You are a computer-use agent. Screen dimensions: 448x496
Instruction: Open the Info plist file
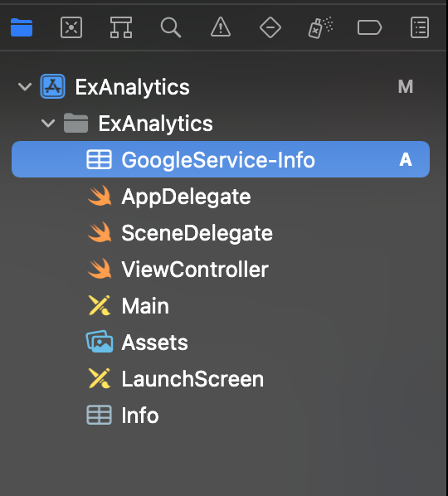pyautogui.click(x=221, y=415)
